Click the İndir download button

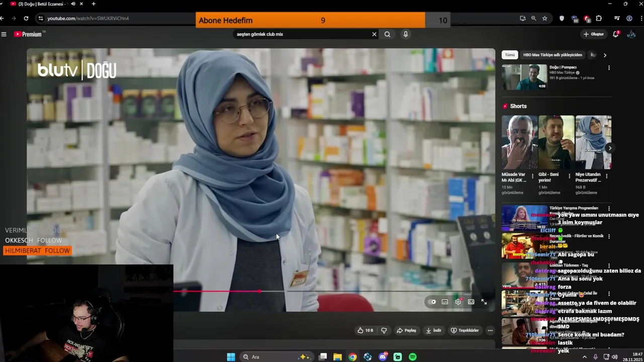point(434,330)
